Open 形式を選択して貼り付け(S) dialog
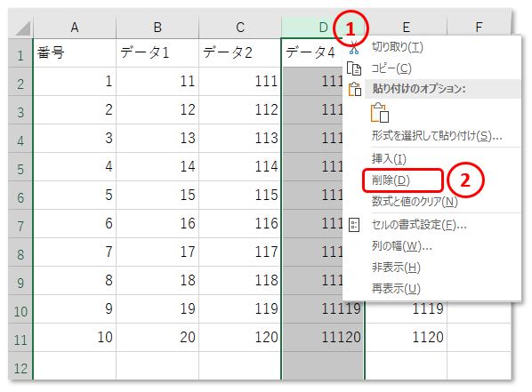The width and height of the screenshot is (532, 392). [x=437, y=136]
